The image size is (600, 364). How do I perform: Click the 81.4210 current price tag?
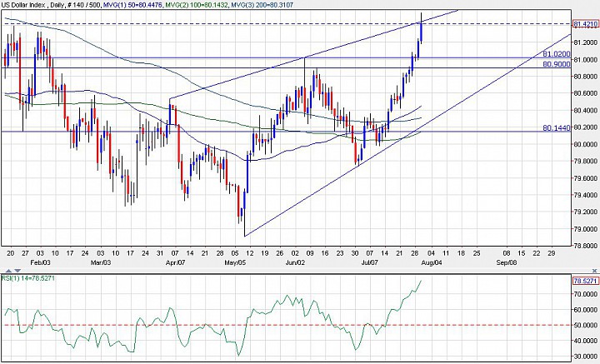(x=586, y=24)
